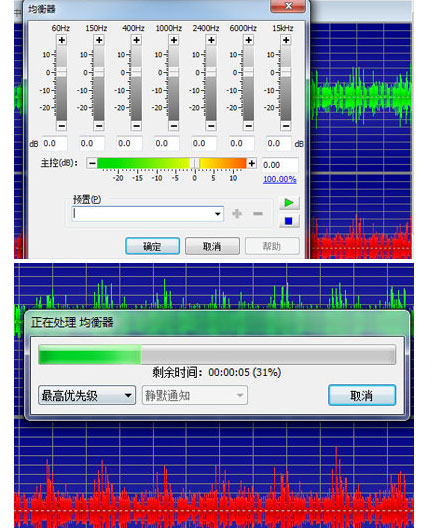Click the equalizer processing progress bar
The height and width of the screenshot is (528, 433).
click(x=217, y=355)
